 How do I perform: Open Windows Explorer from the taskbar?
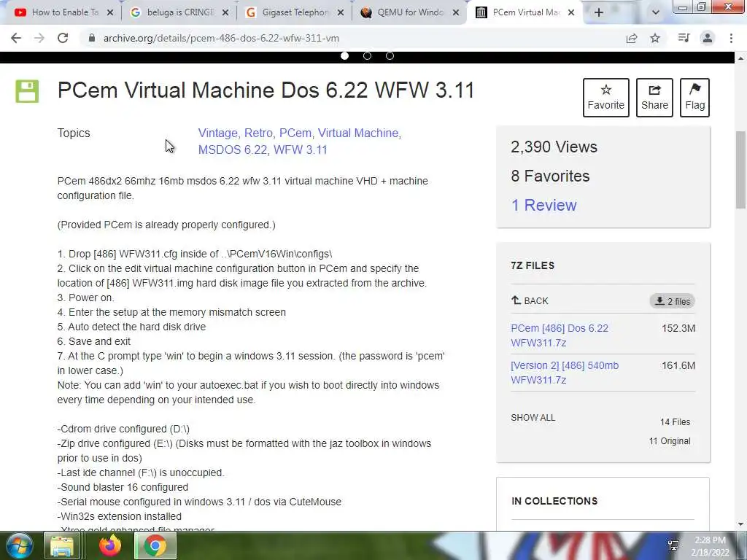tap(63, 545)
